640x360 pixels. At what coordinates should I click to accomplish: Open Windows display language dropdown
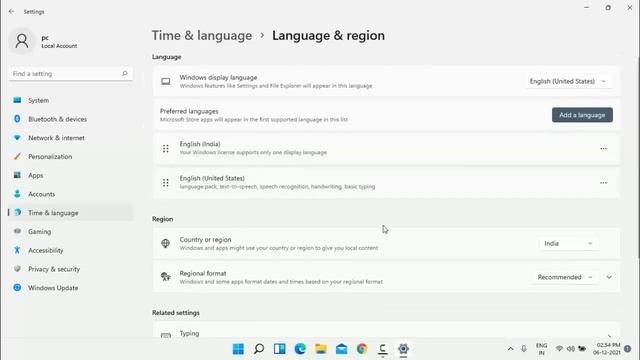pyautogui.click(x=568, y=81)
